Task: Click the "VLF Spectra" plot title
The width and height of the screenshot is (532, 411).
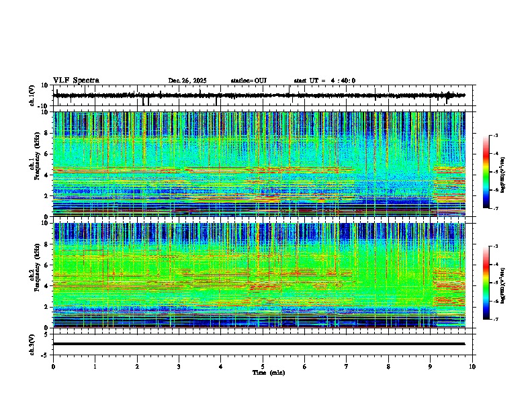Action: (x=76, y=81)
